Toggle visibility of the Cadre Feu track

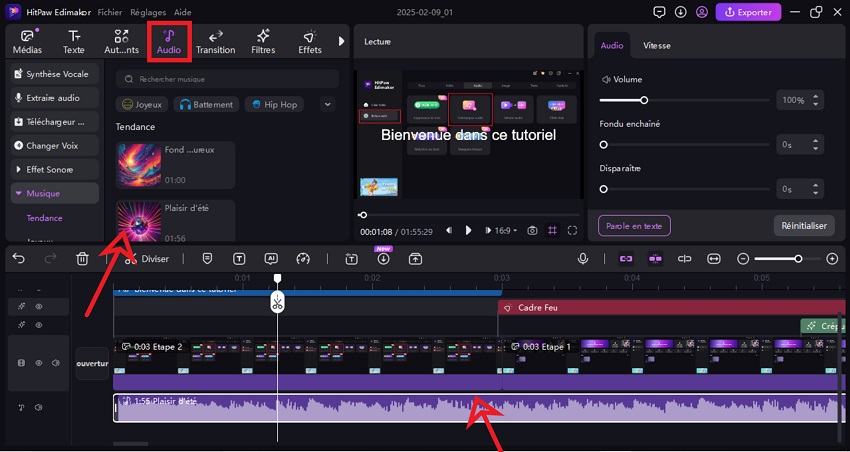point(39,307)
